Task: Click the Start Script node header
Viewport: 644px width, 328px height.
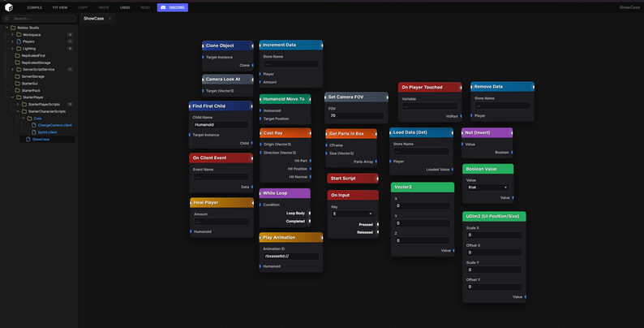Action: click(x=352, y=179)
